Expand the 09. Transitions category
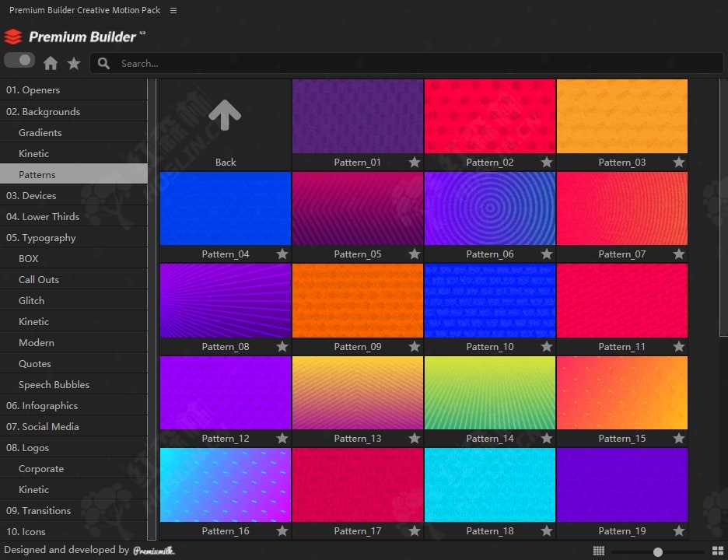This screenshot has width=728, height=560. pyautogui.click(x=74, y=510)
